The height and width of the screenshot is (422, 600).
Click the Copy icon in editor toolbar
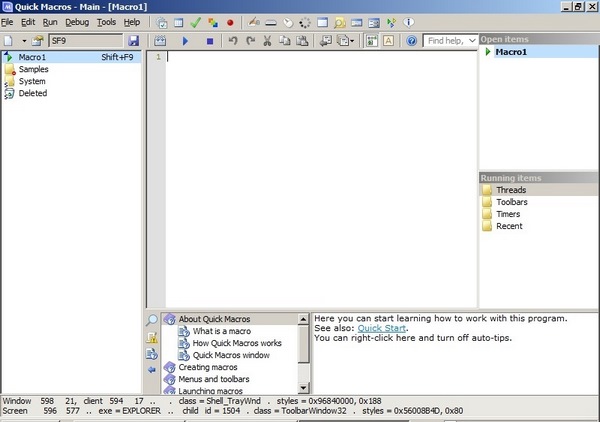[284, 41]
